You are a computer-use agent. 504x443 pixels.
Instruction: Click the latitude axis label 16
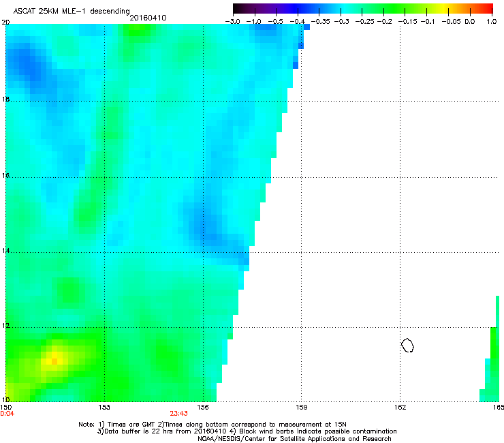tap(5, 176)
